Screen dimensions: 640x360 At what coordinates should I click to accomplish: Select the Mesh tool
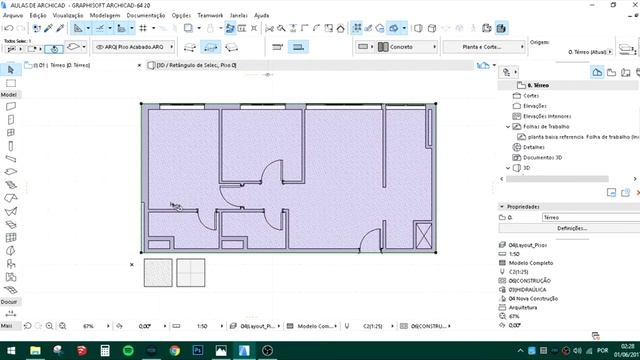click(x=11, y=290)
